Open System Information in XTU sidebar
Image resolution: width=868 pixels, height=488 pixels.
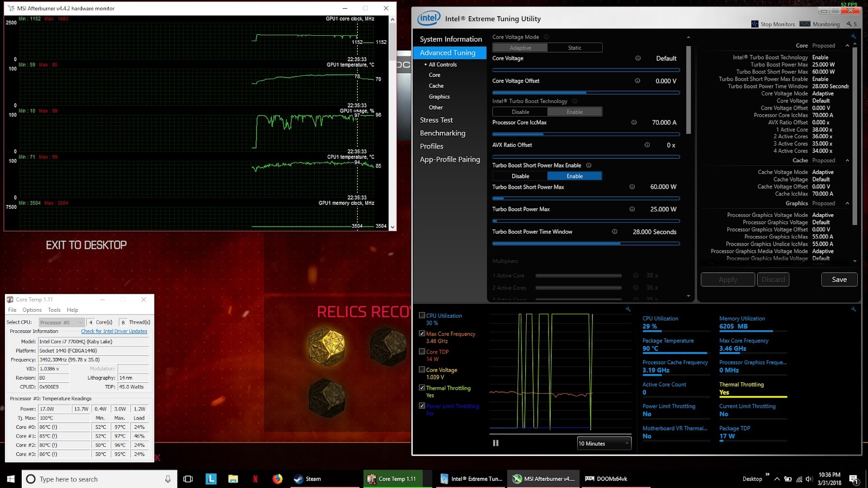(x=451, y=39)
